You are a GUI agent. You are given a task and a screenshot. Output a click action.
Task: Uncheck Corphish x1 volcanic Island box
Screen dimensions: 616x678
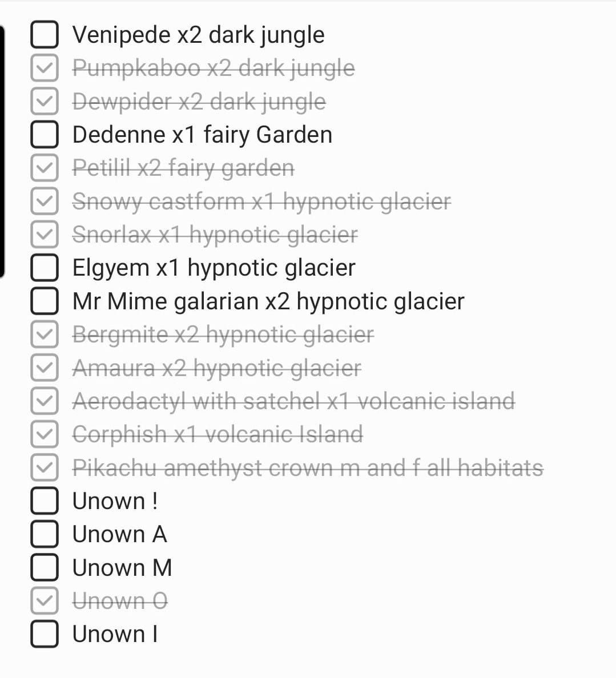(44, 434)
